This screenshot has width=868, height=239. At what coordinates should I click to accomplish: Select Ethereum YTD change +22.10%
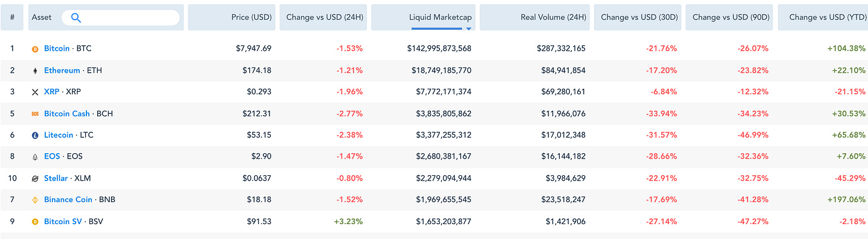[850, 70]
